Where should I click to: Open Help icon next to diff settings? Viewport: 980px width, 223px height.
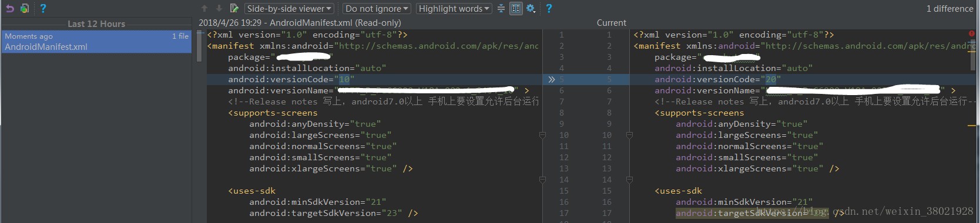coord(549,8)
